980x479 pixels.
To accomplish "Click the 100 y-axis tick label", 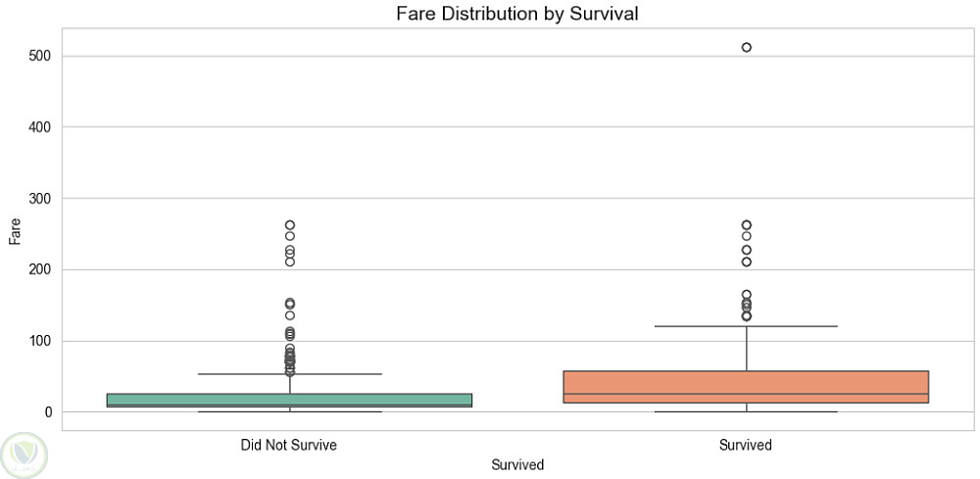I will click(41, 341).
